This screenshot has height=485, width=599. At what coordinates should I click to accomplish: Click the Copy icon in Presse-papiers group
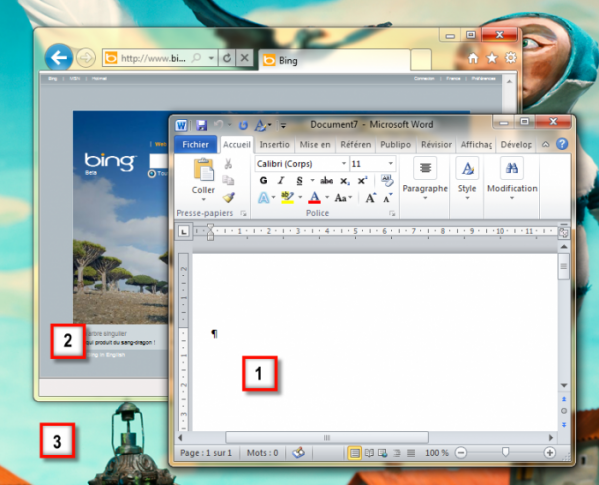(228, 180)
